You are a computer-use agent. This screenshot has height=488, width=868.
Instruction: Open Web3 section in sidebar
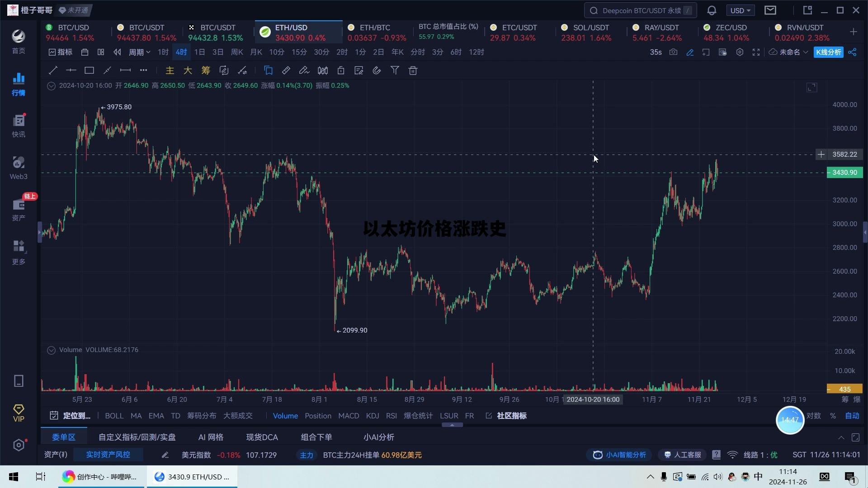pyautogui.click(x=19, y=168)
